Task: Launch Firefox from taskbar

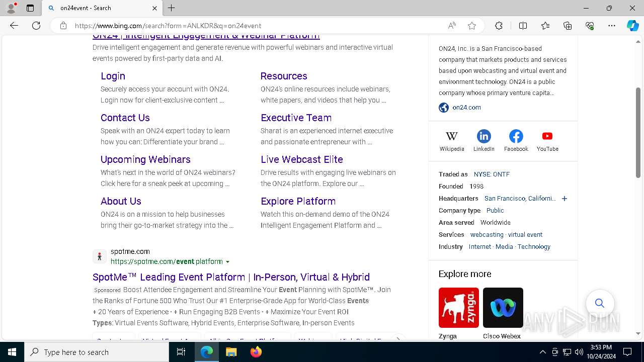Action: 256,352
